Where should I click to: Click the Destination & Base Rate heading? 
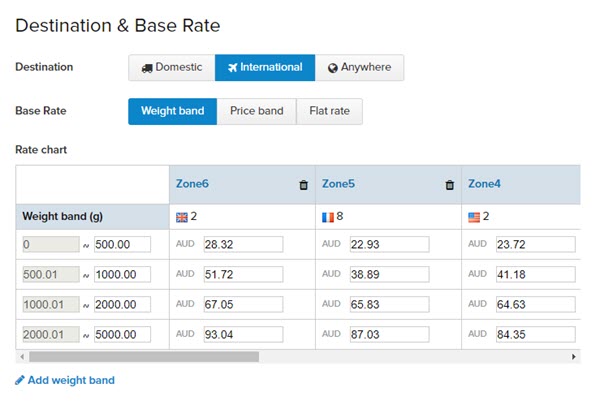118,26
